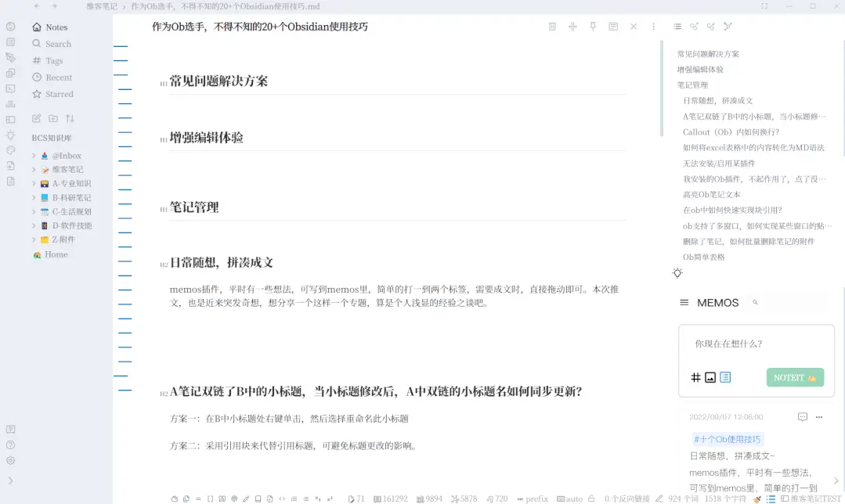Delete current note with trash icon
The height and width of the screenshot is (504, 845).
pyautogui.click(x=552, y=27)
